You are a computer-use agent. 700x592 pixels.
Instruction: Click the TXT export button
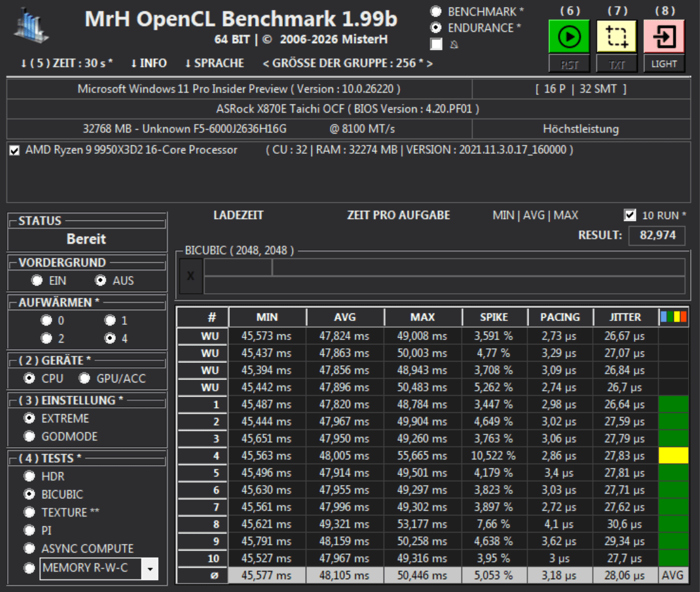pos(616,65)
